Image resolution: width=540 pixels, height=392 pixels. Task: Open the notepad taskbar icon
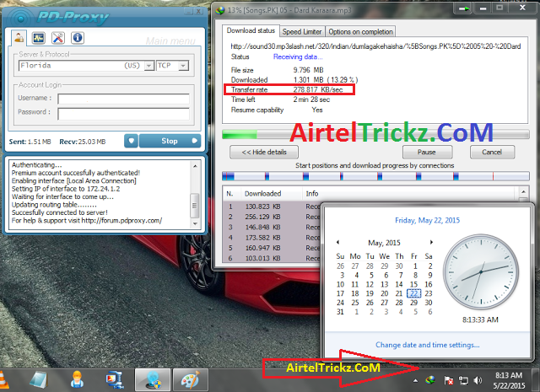point(39,379)
